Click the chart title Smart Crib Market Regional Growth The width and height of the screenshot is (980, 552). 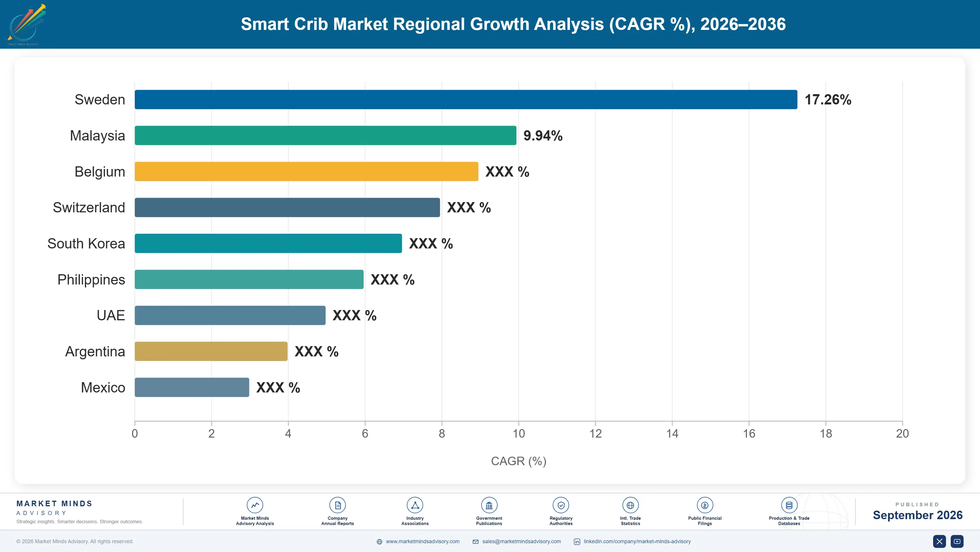click(513, 24)
